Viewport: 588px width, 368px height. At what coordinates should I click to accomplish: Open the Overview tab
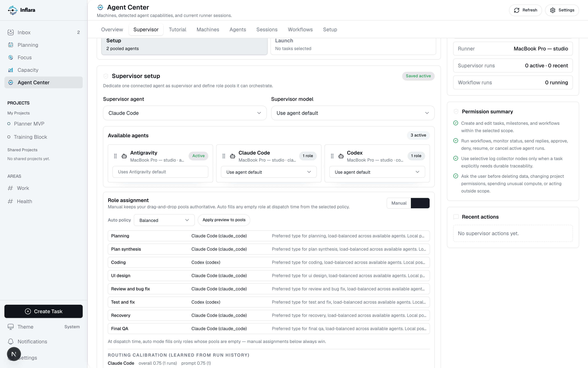click(x=112, y=29)
